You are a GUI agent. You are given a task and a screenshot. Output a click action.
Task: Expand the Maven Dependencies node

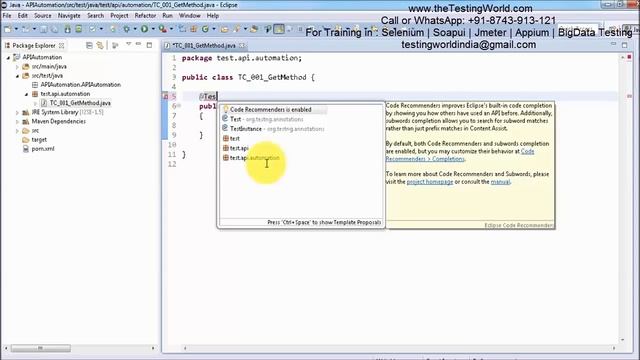click(17, 122)
